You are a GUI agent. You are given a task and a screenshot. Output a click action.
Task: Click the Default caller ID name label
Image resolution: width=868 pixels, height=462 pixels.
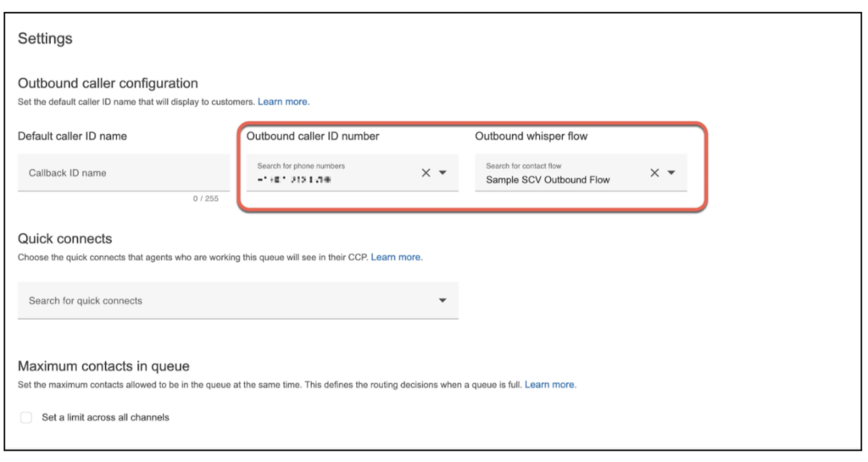coord(72,136)
